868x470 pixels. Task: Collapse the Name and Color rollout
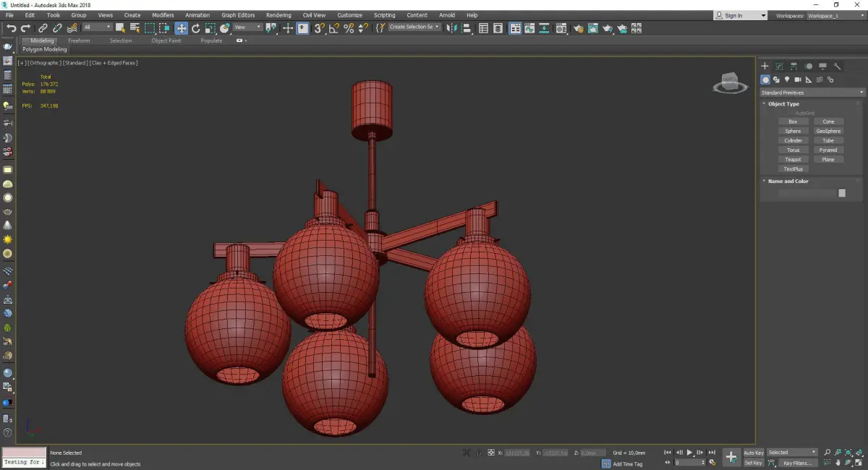(x=788, y=181)
